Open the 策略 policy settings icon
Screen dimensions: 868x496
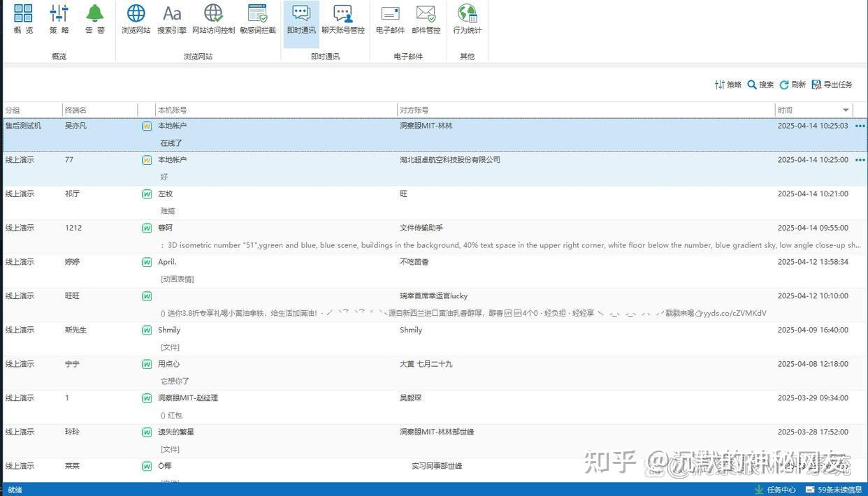pyautogui.click(x=59, y=19)
